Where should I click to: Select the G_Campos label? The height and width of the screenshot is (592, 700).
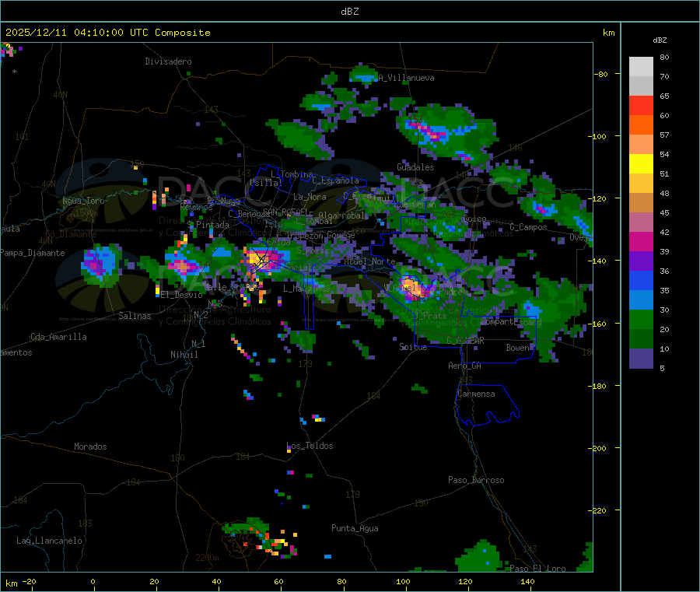click(x=528, y=227)
